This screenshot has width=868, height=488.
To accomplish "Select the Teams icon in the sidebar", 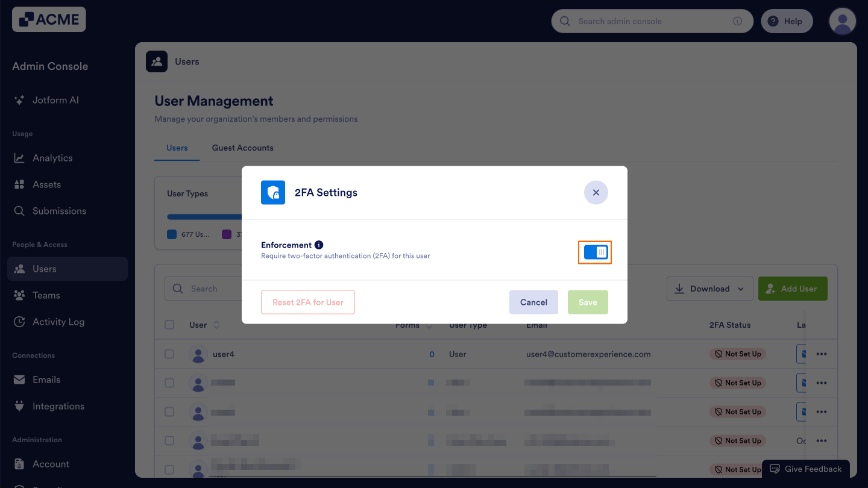I will tap(20, 295).
